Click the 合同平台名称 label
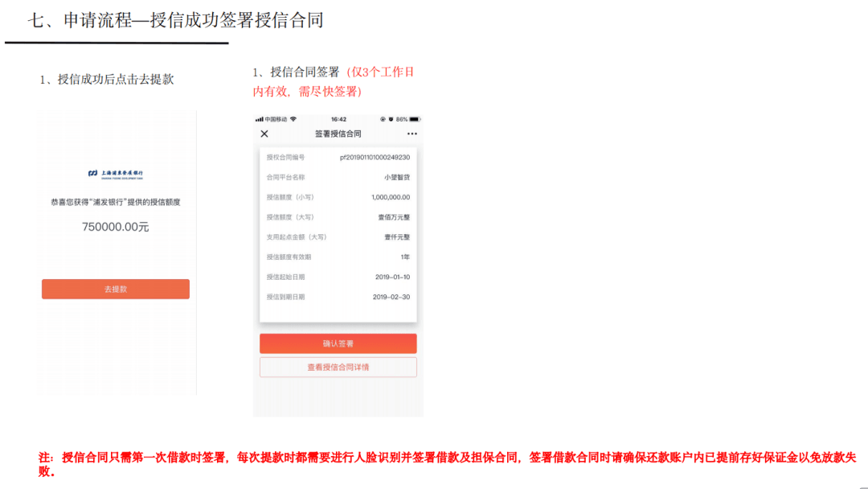This screenshot has height=489, width=868. [285, 177]
